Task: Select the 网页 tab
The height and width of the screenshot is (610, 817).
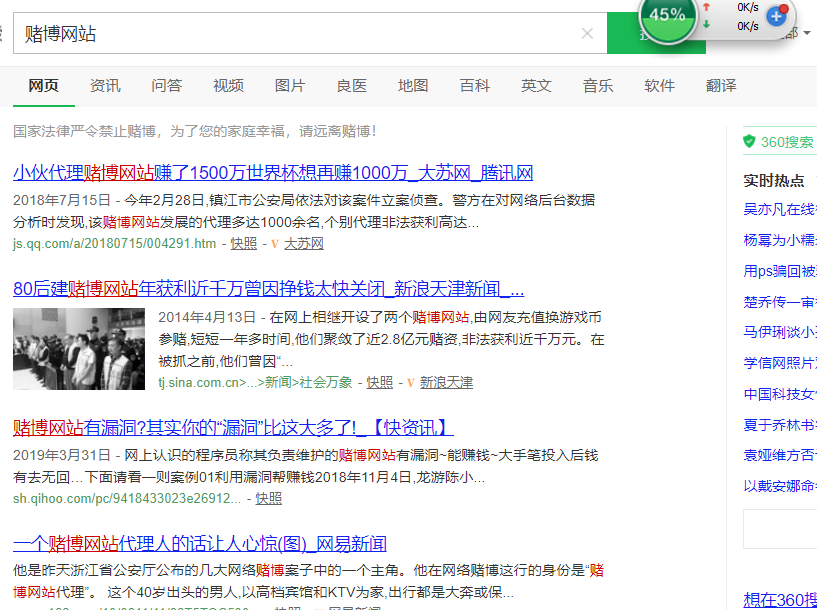Action: (43, 85)
